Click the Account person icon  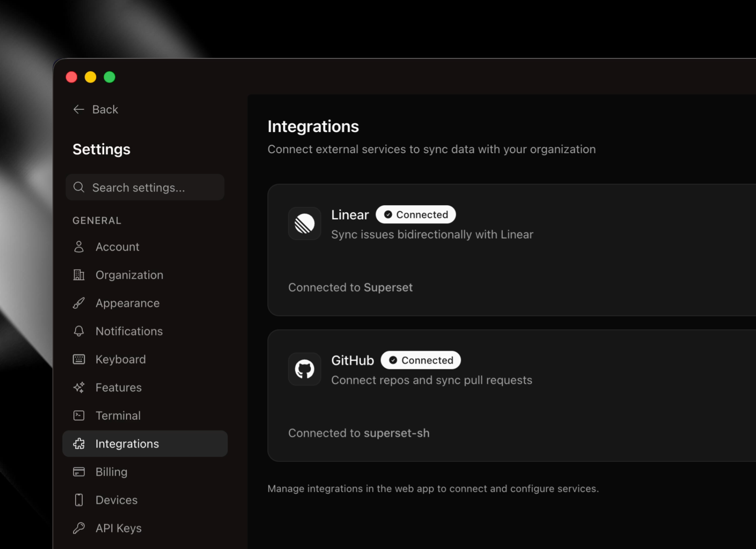coord(79,247)
